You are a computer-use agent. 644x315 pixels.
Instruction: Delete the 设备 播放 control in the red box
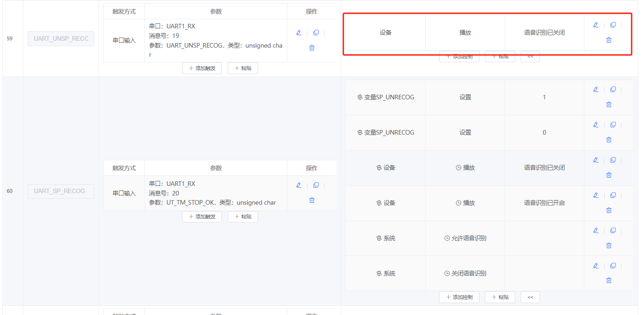609,40
